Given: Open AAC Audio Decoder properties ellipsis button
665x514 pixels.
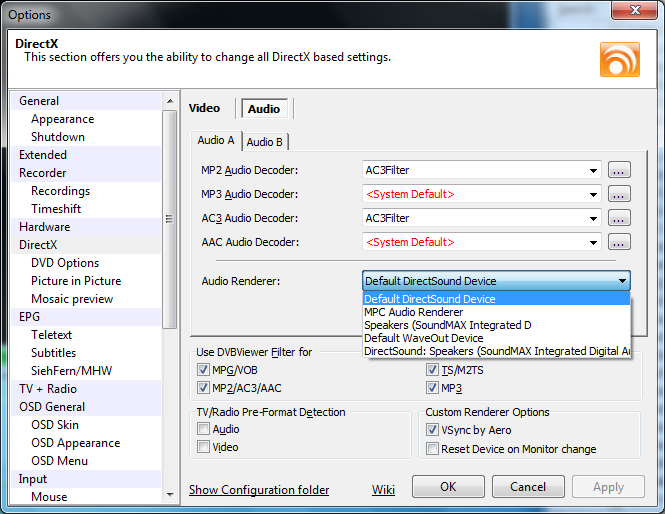Looking at the screenshot, I should (x=619, y=242).
